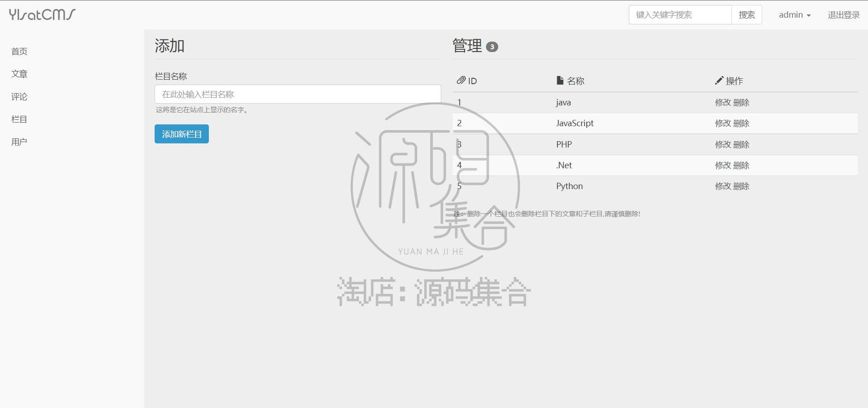This screenshot has height=408, width=868.
Task: Click the 管理 section heading
Action: [467, 46]
